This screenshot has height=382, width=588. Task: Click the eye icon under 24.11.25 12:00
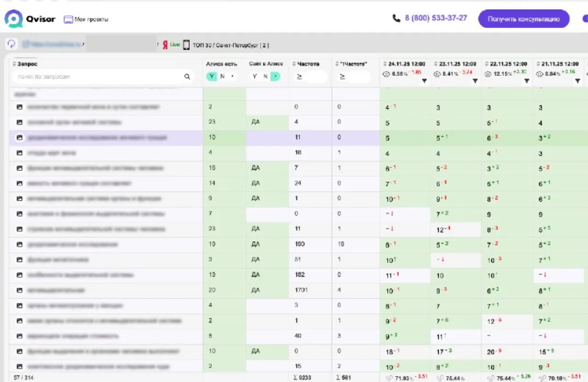386,74
